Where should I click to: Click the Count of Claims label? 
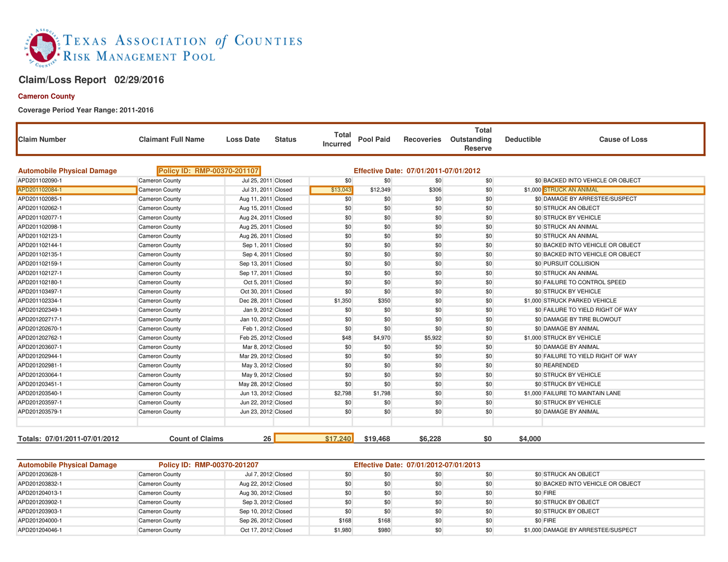coord(196,439)
